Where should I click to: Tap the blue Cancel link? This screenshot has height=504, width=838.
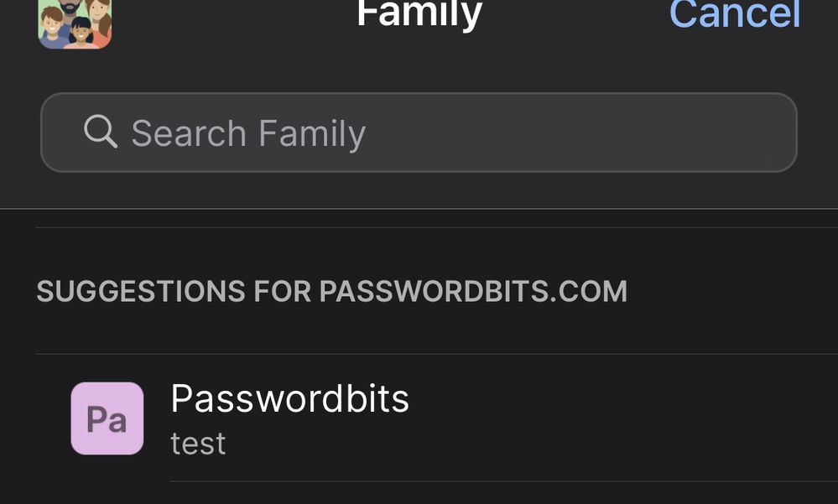[734, 15]
